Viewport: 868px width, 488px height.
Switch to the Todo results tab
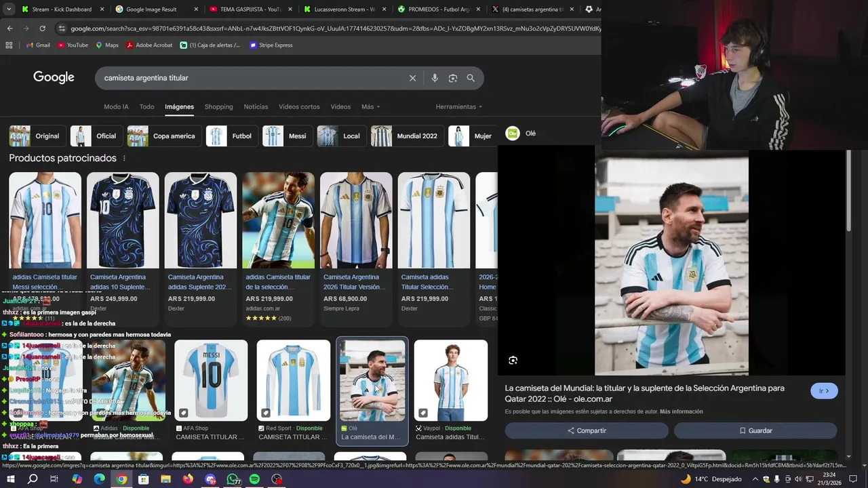[x=146, y=106]
